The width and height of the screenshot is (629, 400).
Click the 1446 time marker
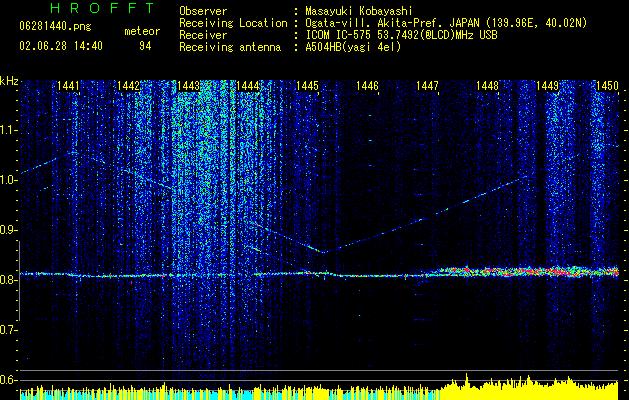click(367, 86)
